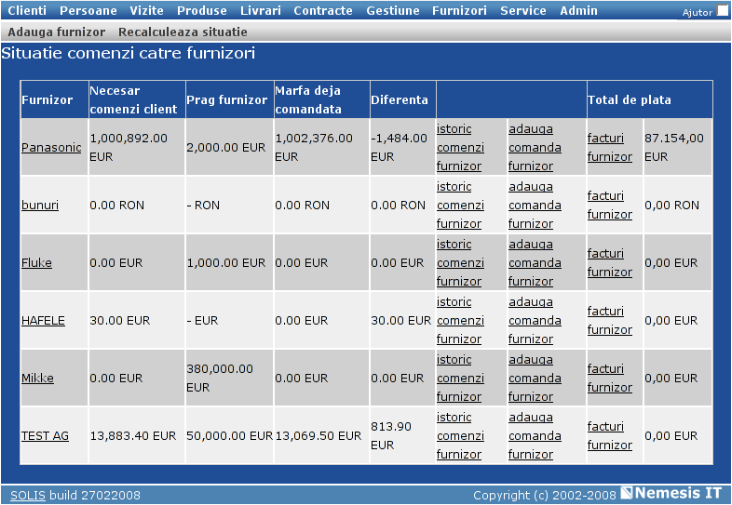Select the -1,484.00 EUR difference cell
Image resolution: width=732 pixels, height=505 pixels.
click(403, 147)
